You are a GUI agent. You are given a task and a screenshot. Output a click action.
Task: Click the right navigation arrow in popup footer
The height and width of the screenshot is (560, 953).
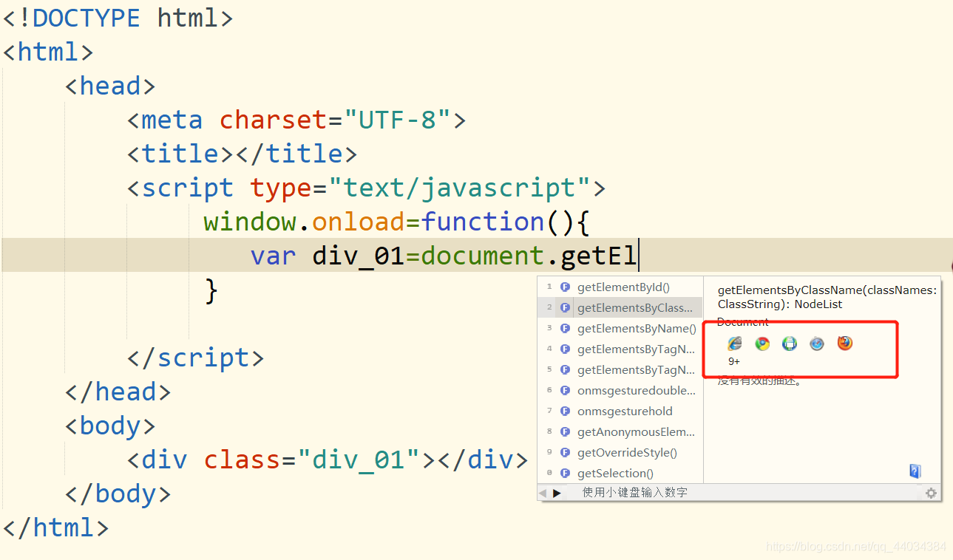point(556,493)
